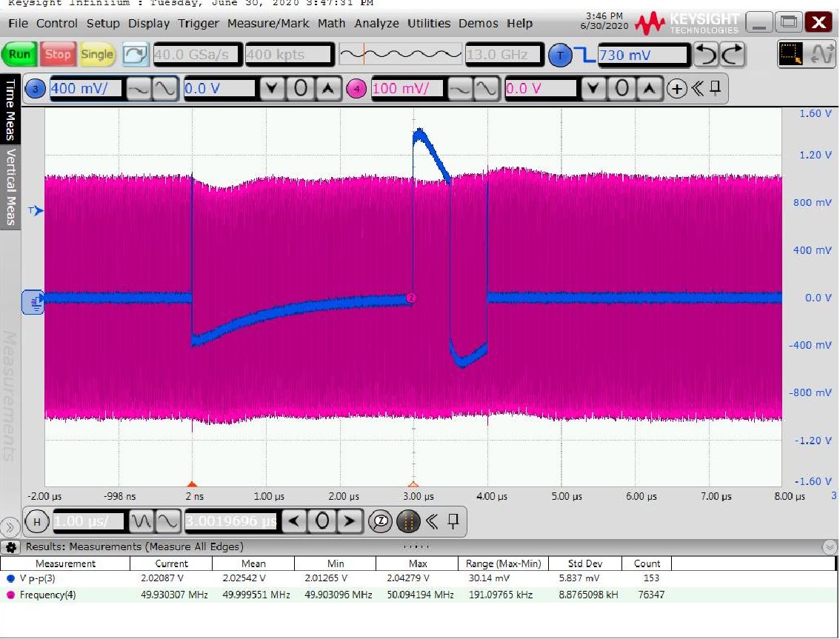Open the Help menu

[520, 24]
